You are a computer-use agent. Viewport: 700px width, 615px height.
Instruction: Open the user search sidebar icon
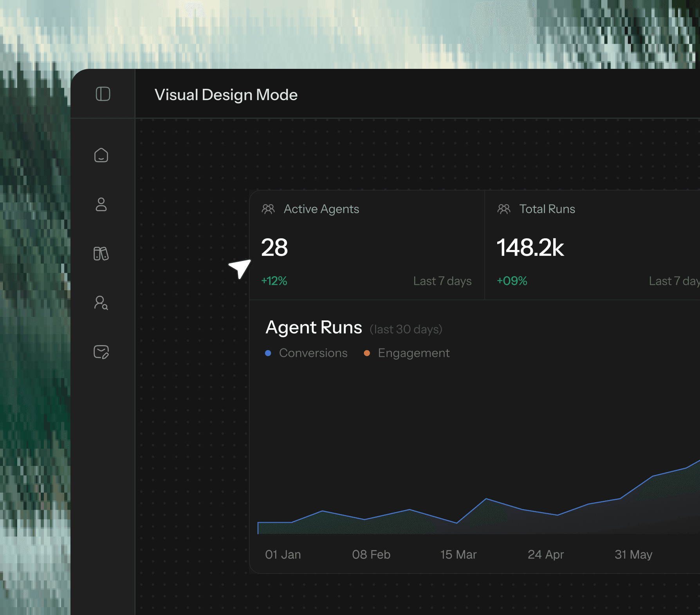101,303
